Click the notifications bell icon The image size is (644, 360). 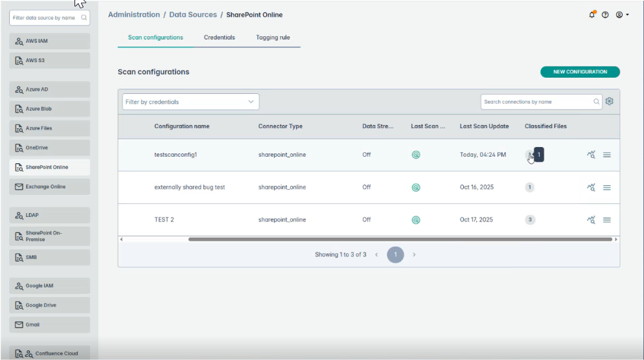[592, 15]
